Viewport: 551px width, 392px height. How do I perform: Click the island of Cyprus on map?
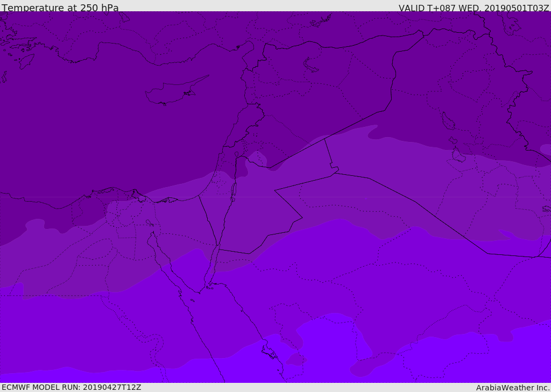click(x=176, y=90)
